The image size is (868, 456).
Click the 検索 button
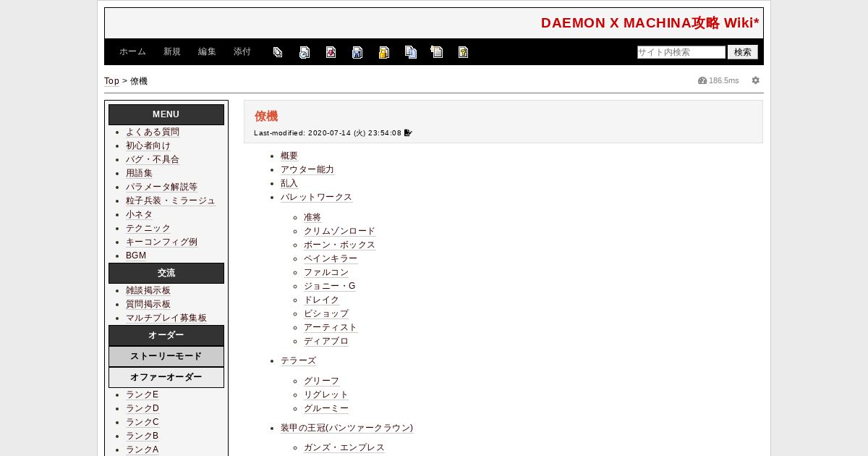coord(743,52)
